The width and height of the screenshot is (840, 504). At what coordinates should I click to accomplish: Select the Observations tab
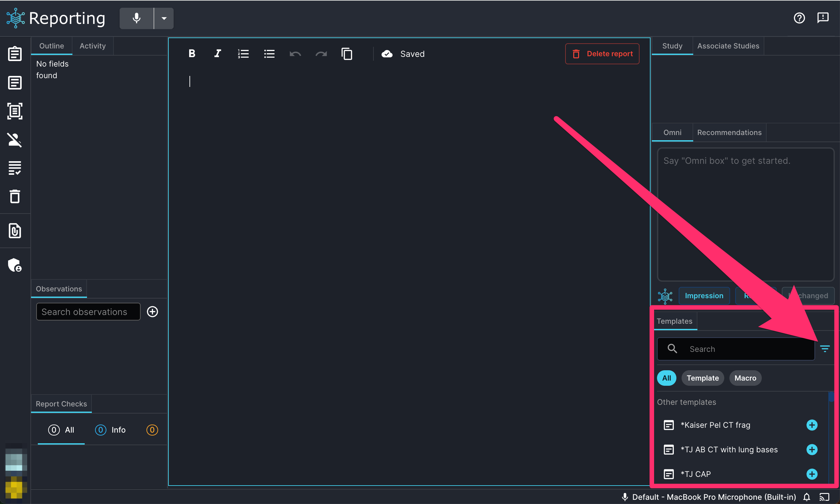pyautogui.click(x=59, y=289)
